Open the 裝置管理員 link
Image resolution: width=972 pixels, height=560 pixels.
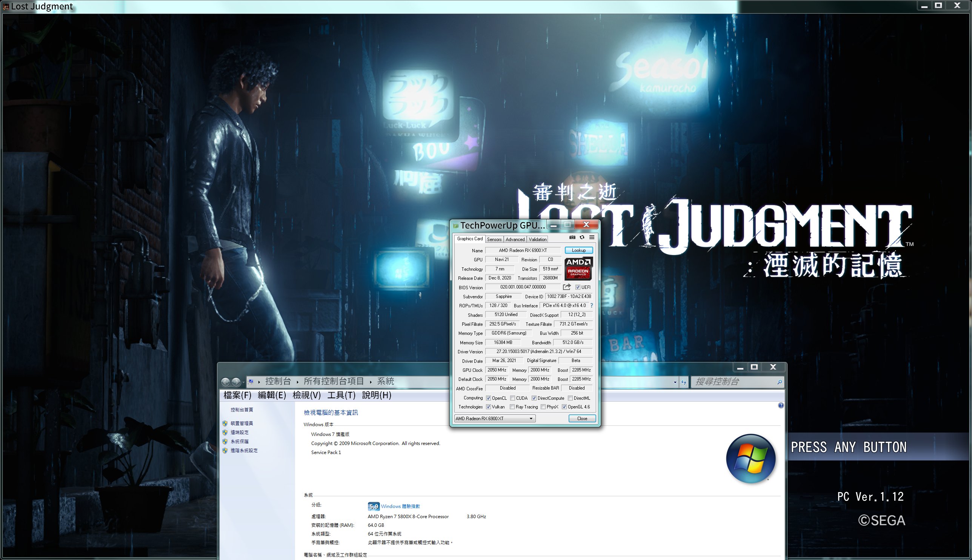[x=241, y=423]
